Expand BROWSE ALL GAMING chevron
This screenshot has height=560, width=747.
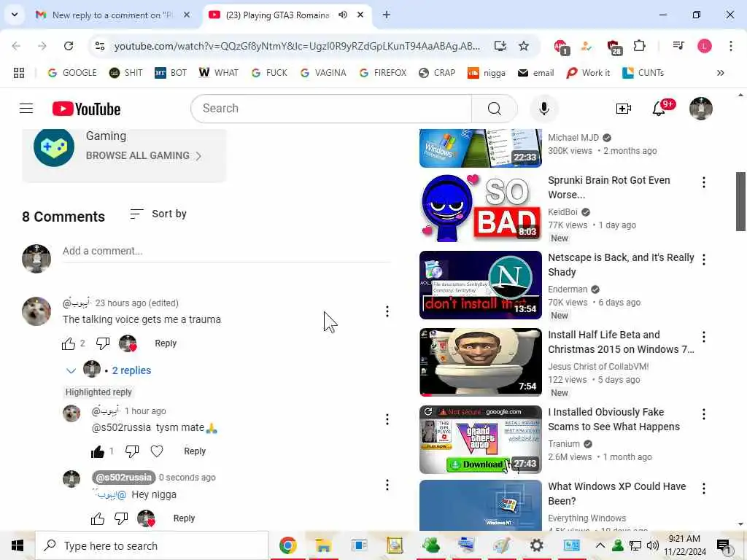click(x=198, y=156)
